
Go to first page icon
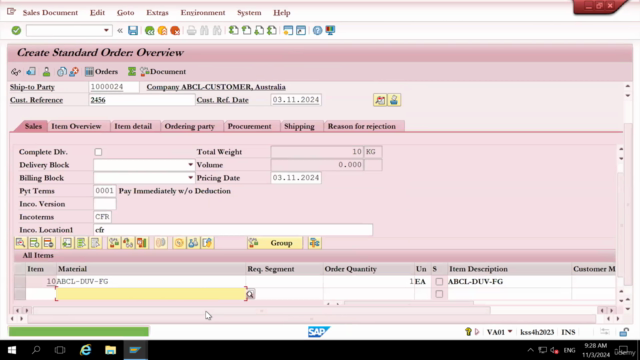click(x=233, y=30)
